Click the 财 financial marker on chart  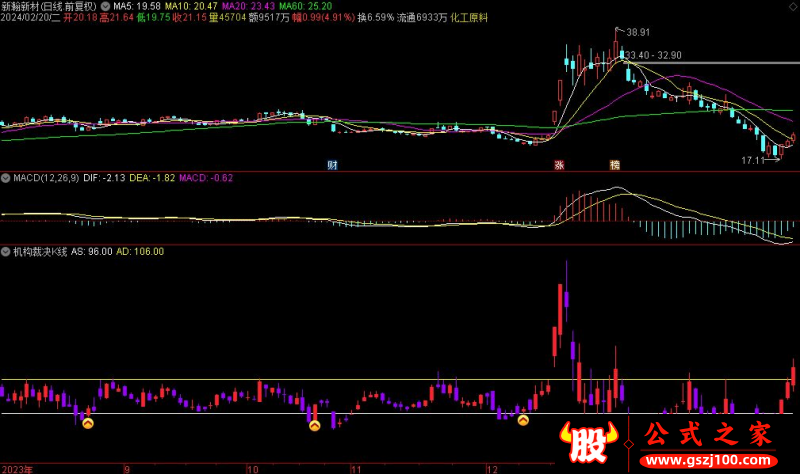pyautogui.click(x=332, y=163)
